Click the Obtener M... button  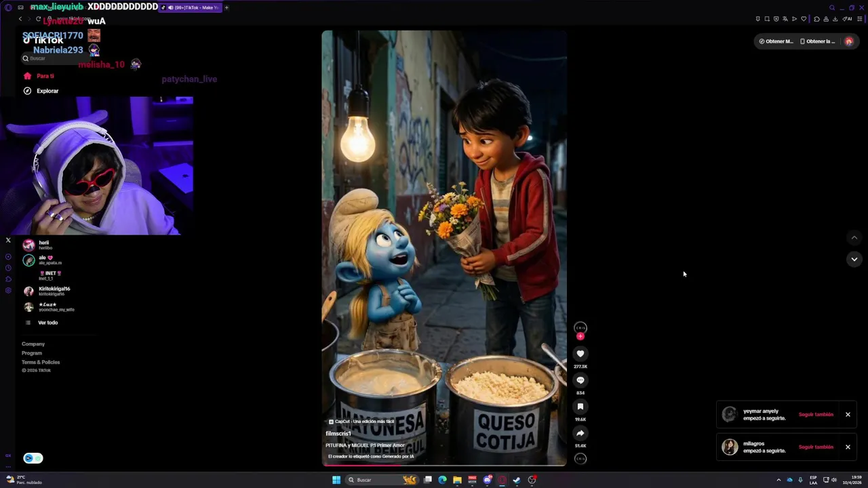pos(776,41)
